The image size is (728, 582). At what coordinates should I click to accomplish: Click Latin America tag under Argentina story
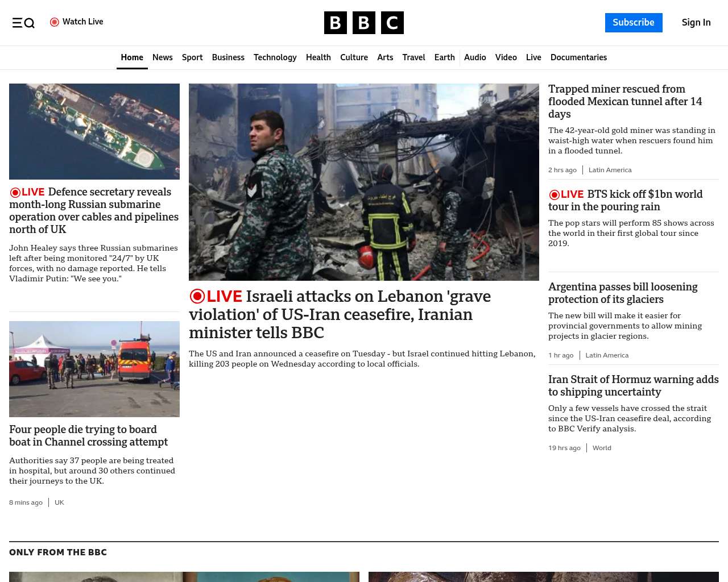tap(607, 355)
